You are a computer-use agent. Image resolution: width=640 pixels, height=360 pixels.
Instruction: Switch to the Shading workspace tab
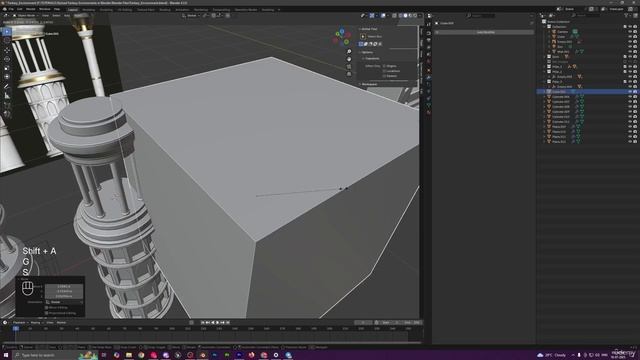(x=165, y=9)
